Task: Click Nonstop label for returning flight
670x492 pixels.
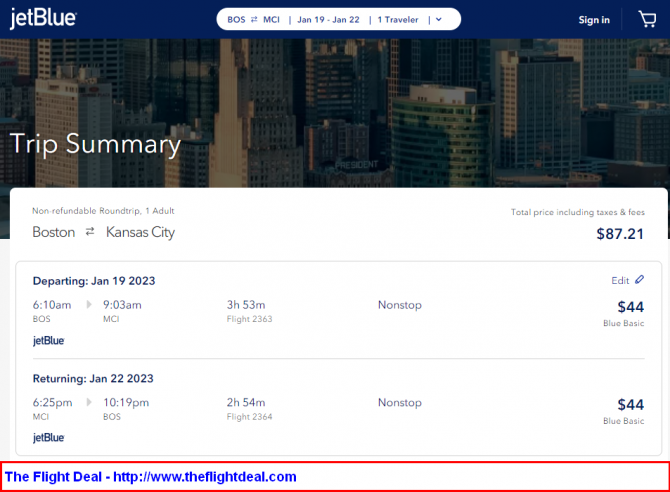Action: 400,403
